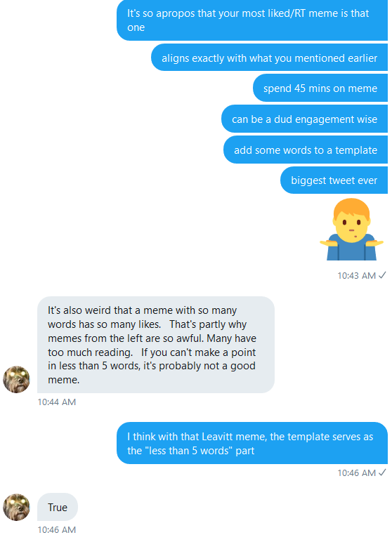Select the "spend 45 mins on meme" bubble
Image resolution: width=392 pixels, height=535 pixels.
click(x=320, y=88)
